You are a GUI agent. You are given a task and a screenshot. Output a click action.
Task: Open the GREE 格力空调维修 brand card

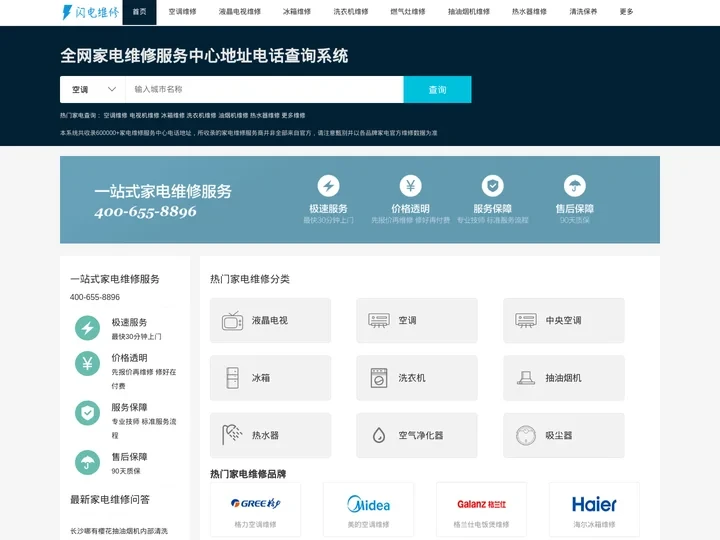pos(255,510)
